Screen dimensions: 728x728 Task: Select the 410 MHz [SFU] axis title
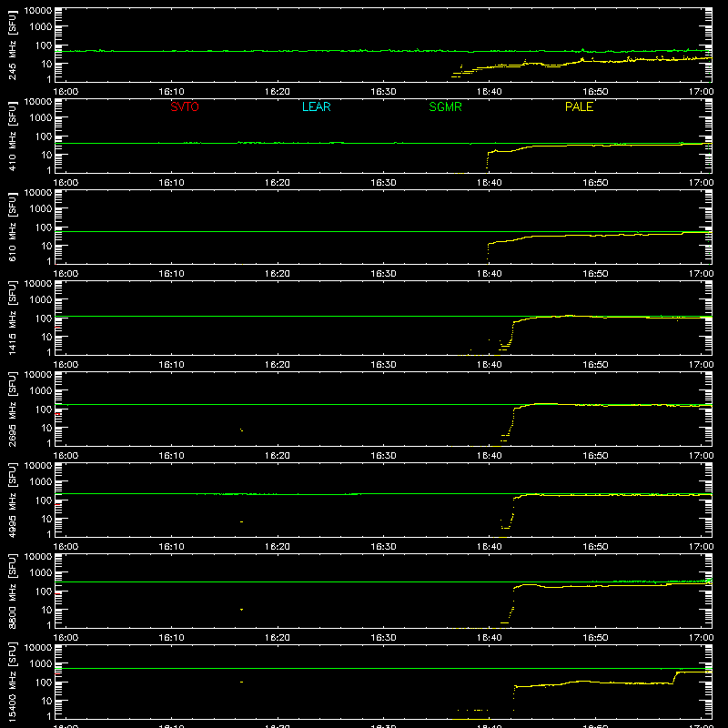pos(12,136)
